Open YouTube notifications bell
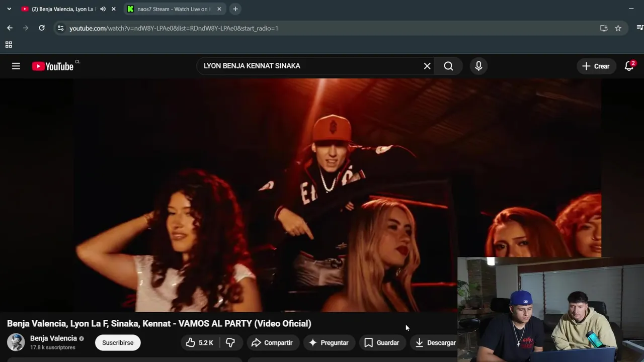644x362 pixels. tap(629, 66)
